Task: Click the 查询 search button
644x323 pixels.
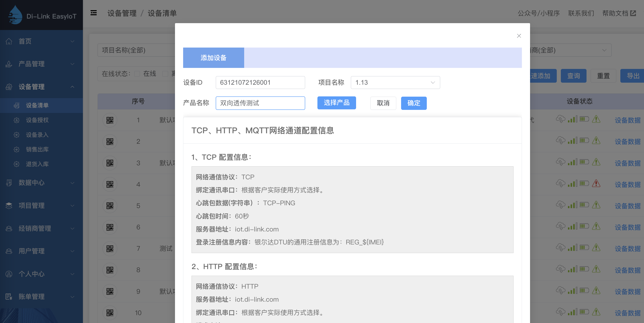Action: 574,76
